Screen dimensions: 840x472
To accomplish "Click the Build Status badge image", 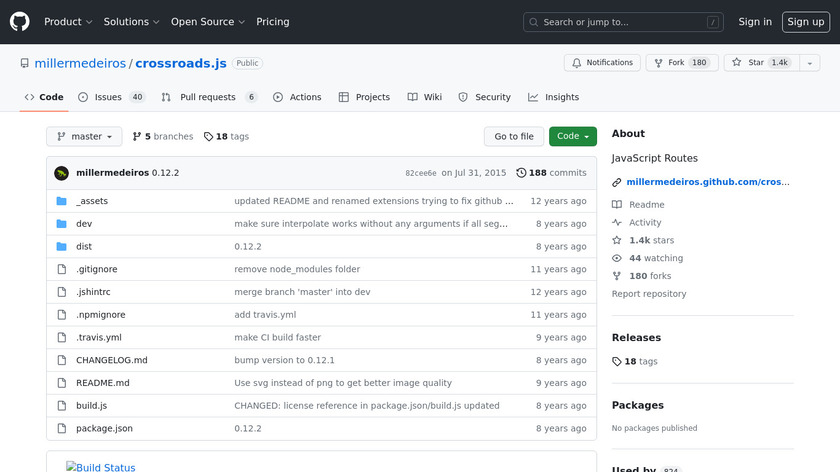I will (x=101, y=467).
